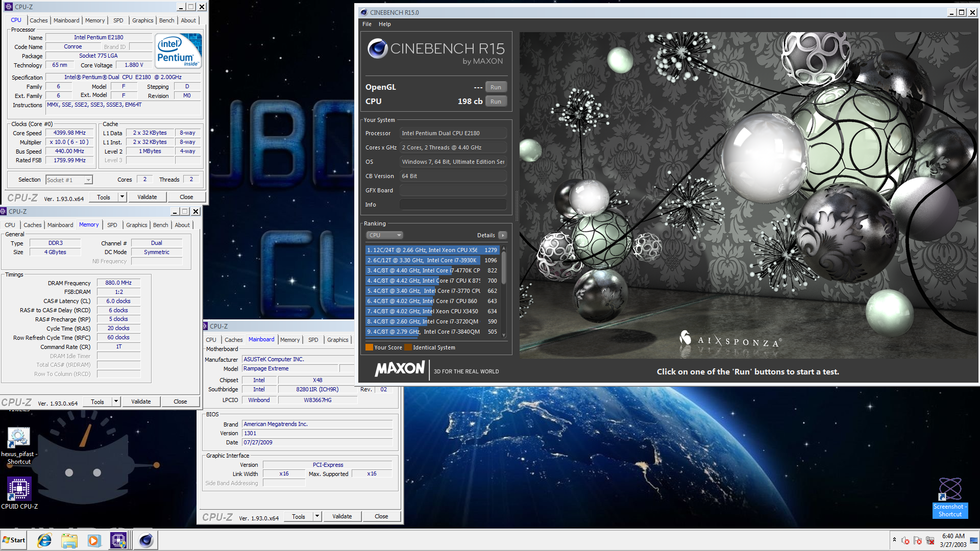Click the orange Your Score swatch
Image resolution: width=980 pixels, height=551 pixels.
click(369, 347)
